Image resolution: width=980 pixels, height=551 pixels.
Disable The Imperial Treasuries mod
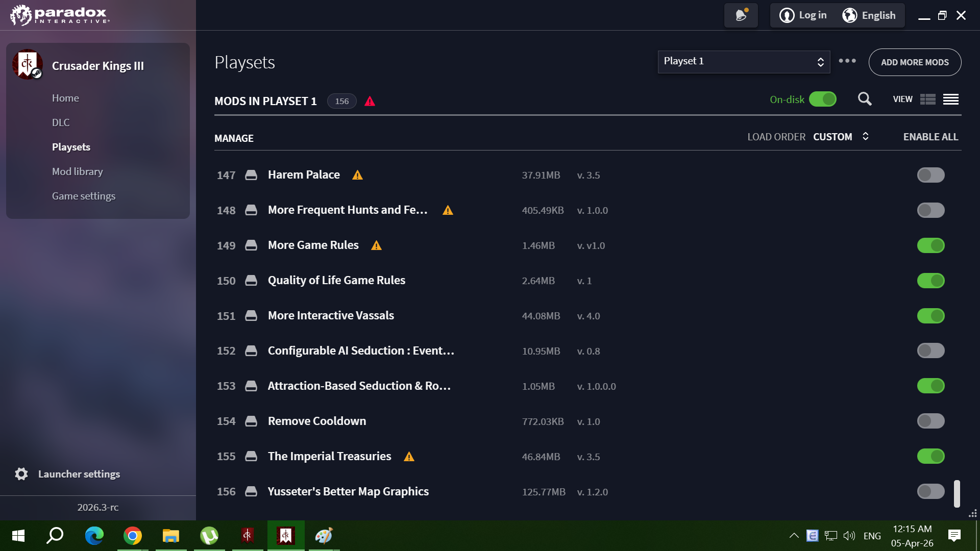pos(931,457)
